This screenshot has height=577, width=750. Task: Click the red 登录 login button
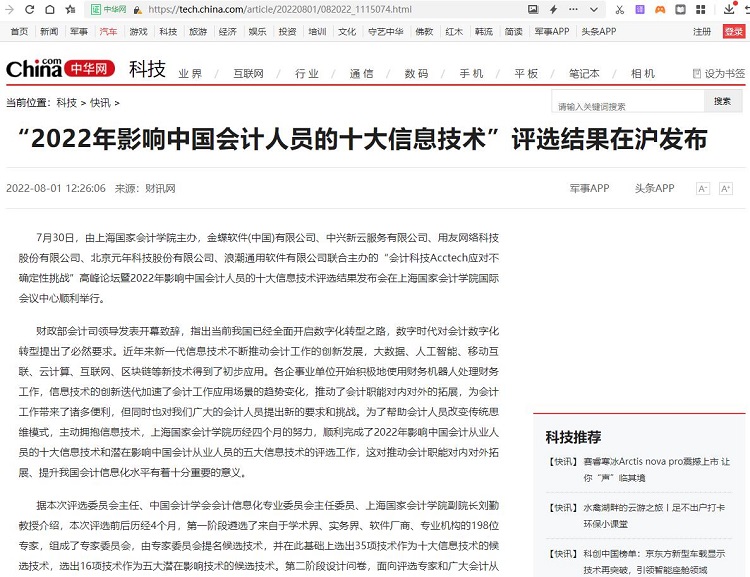[734, 31]
